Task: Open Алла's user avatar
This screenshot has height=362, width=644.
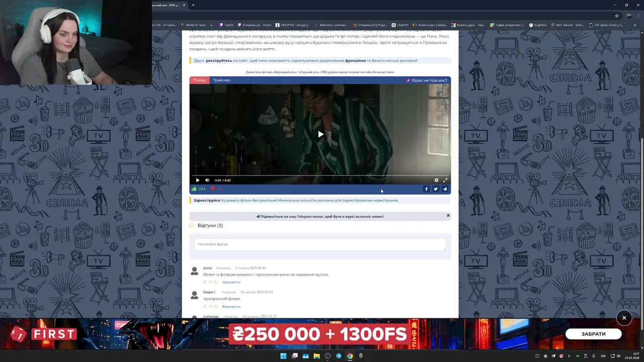Action: point(194,271)
